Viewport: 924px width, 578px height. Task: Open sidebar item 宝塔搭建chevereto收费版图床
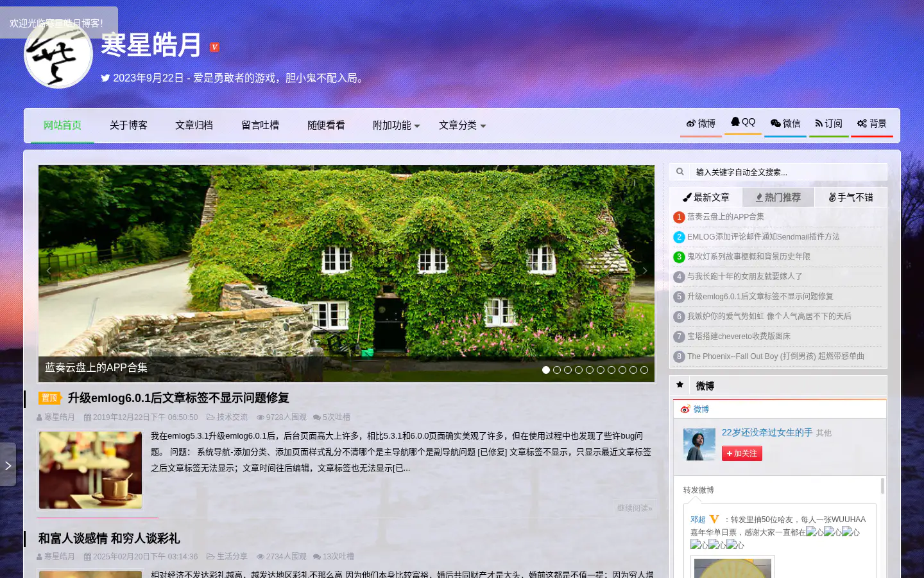coord(739,337)
